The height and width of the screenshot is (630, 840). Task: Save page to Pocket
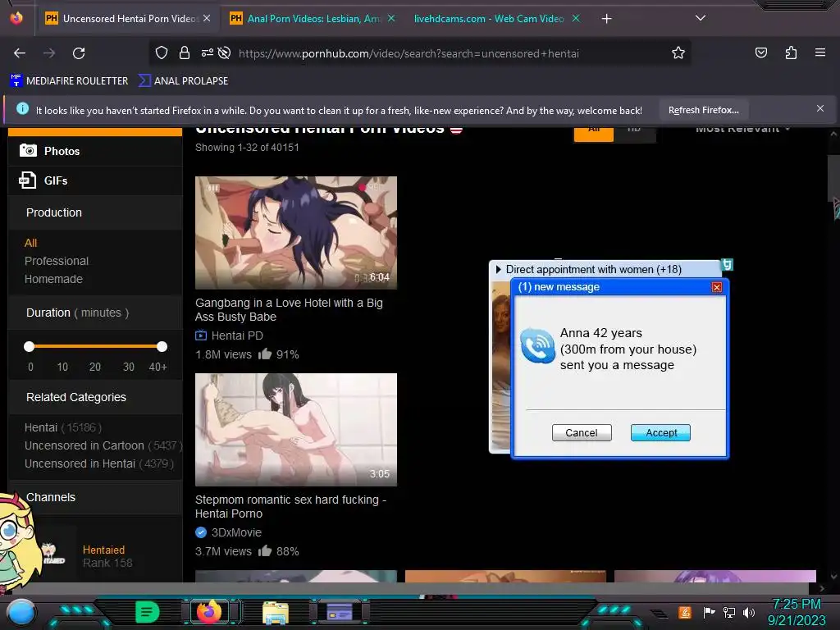coord(760,52)
